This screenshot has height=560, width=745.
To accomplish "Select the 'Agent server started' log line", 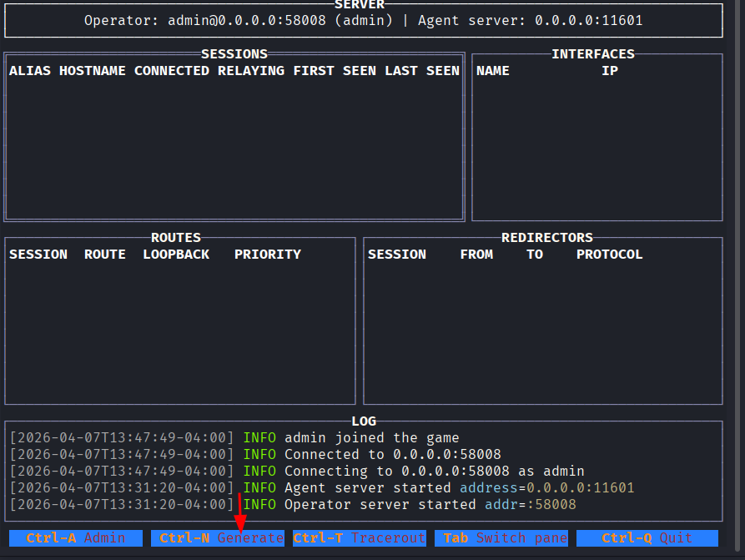I will [322, 487].
